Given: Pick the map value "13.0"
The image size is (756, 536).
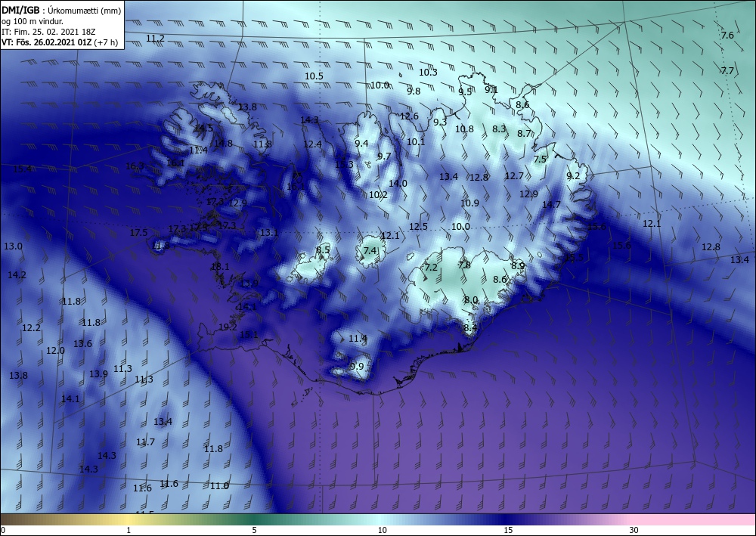Looking at the screenshot, I should pos(13,246).
